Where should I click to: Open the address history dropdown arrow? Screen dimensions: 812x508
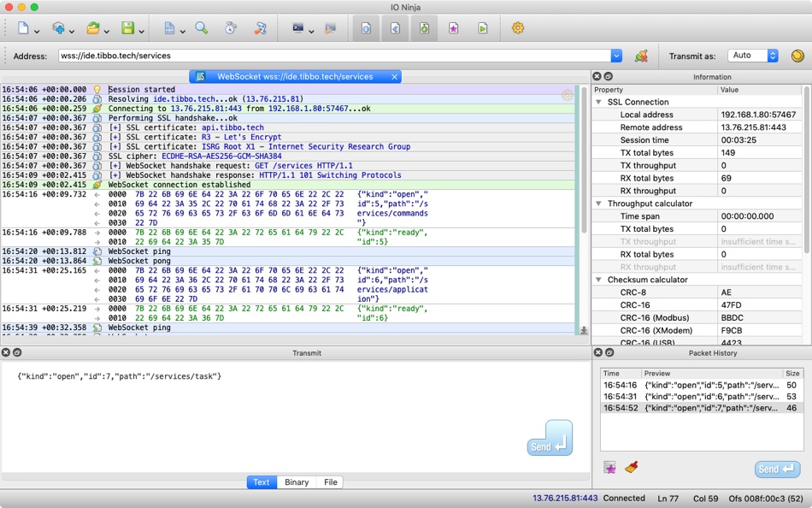coord(616,56)
